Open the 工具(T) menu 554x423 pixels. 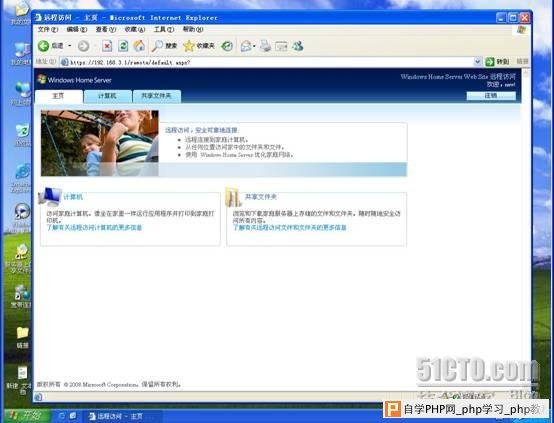pos(164,29)
